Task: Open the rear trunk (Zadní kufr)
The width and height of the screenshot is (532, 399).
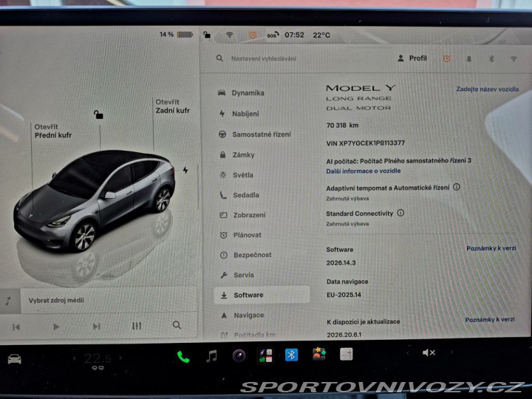Action: 172,106
